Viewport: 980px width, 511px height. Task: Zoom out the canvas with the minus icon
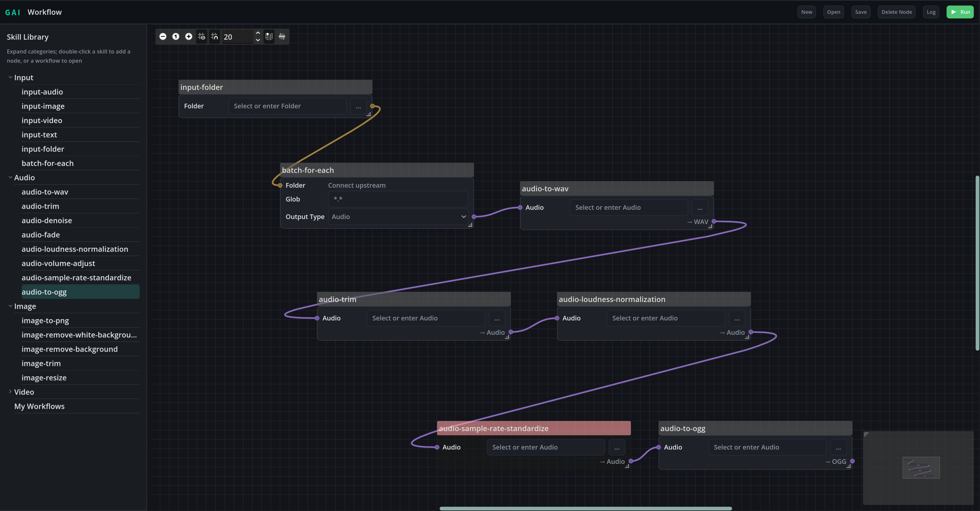163,36
